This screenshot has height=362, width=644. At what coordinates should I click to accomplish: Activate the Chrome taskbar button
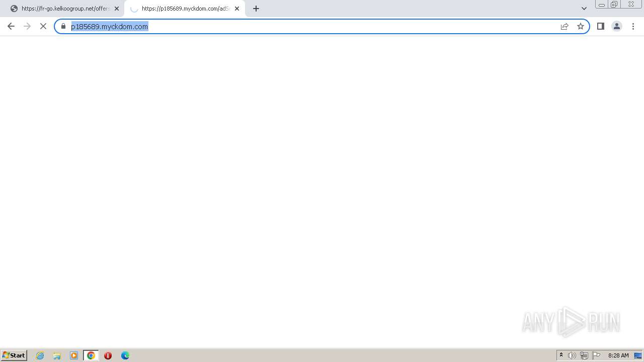(x=91, y=355)
